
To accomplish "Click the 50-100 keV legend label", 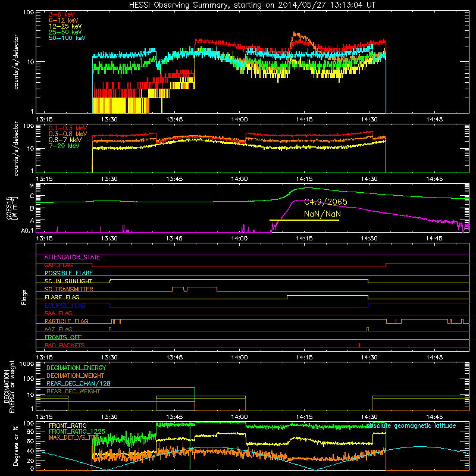I will [x=67, y=38].
